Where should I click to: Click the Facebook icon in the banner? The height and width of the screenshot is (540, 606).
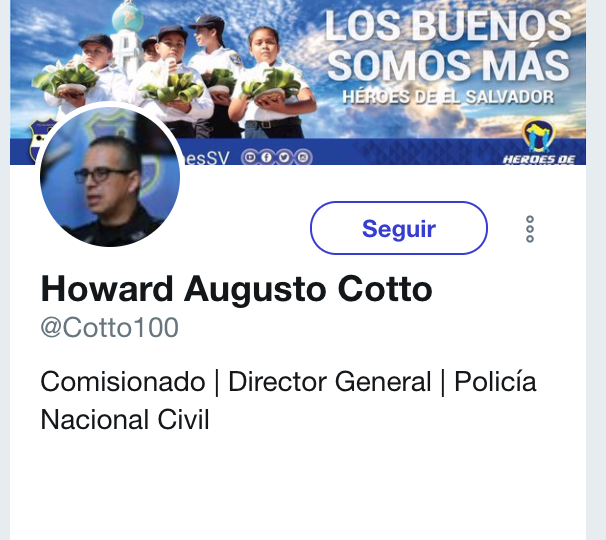tap(266, 157)
